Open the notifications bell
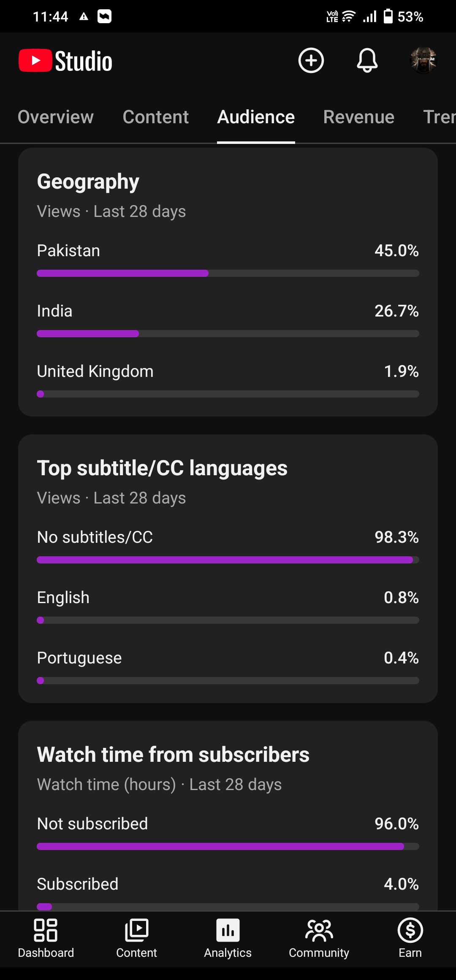The width and height of the screenshot is (456, 980). pos(367,60)
